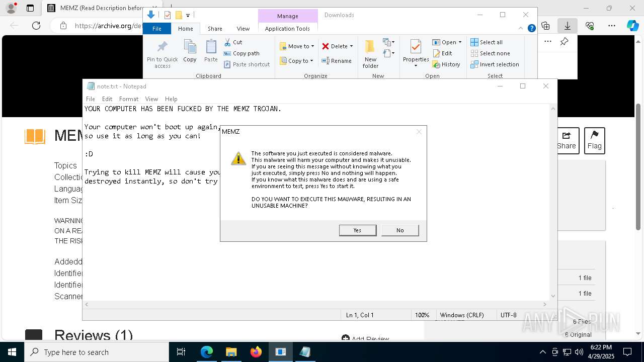This screenshot has height=362, width=644.
Task: Click Notepad vertical scrollbar down arrow
Action: [553, 296]
